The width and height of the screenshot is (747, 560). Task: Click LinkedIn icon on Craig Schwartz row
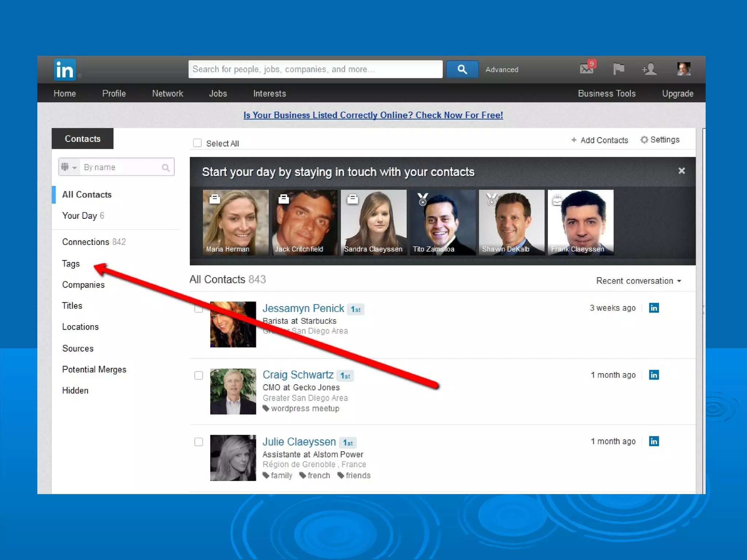pyautogui.click(x=654, y=375)
